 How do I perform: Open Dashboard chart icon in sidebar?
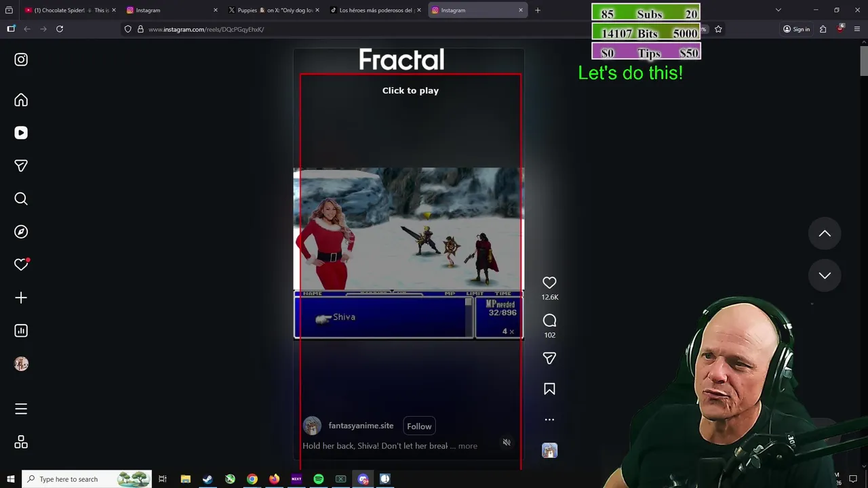pyautogui.click(x=21, y=331)
